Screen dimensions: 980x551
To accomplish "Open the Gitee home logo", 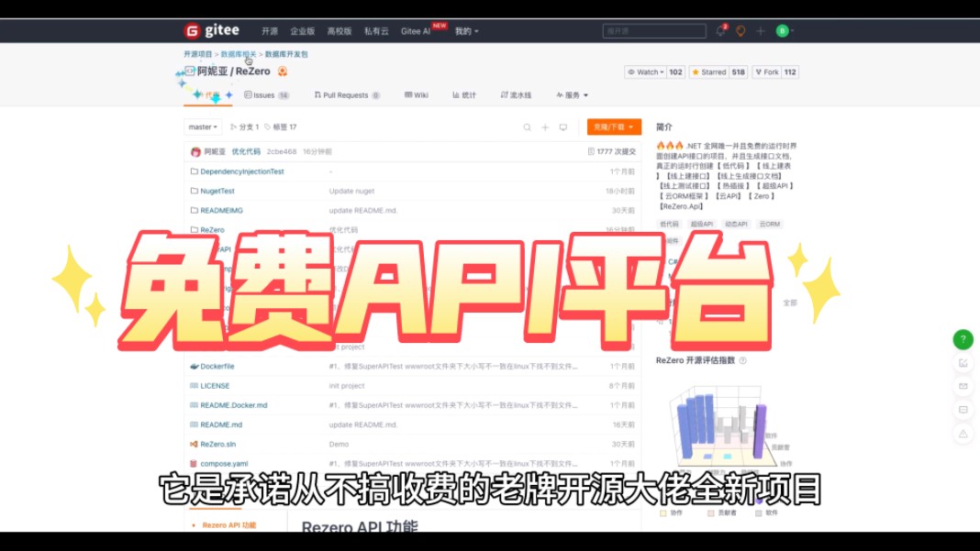I will [x=211, y=30].
